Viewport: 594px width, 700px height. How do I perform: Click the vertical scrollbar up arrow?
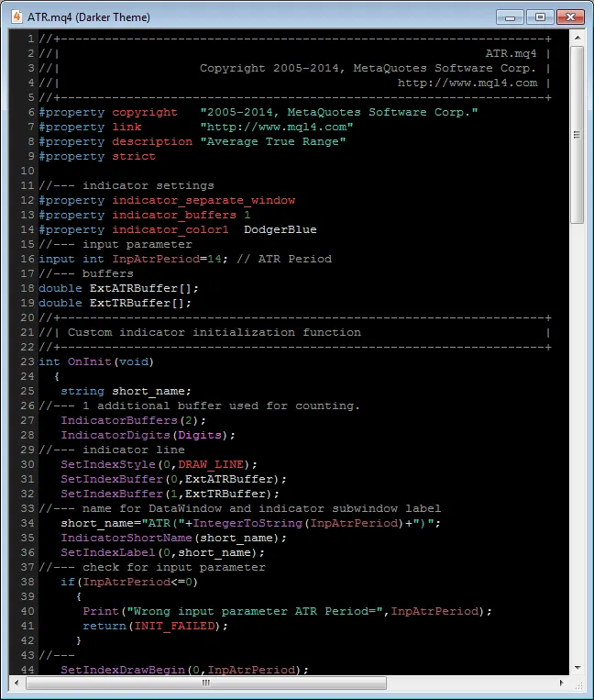pos(577,38)
